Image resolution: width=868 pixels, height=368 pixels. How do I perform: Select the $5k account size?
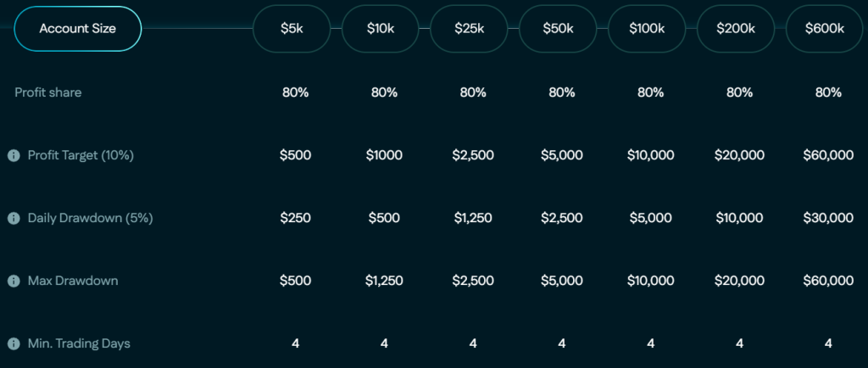pos(292,29)
